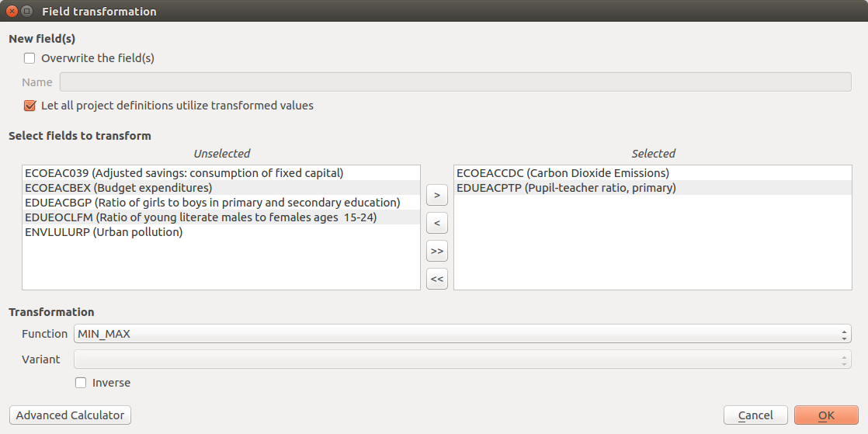This screenshot has width=868, height=434.
Task: Click the double left-arrow remove-all button
Action: (x=437, y=279)
